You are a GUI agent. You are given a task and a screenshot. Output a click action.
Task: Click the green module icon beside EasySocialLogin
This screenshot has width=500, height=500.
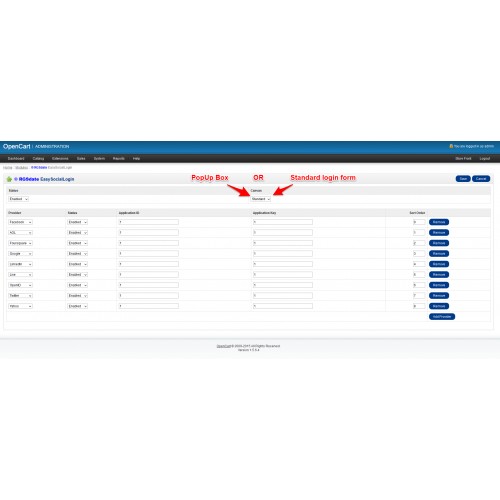[9, 179]
